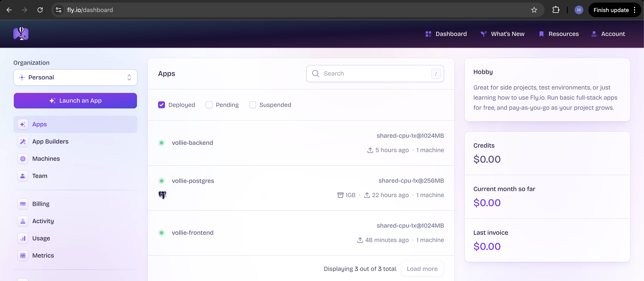
Task: Click '22 hours ago' deploy time
Action: (390, 195)
